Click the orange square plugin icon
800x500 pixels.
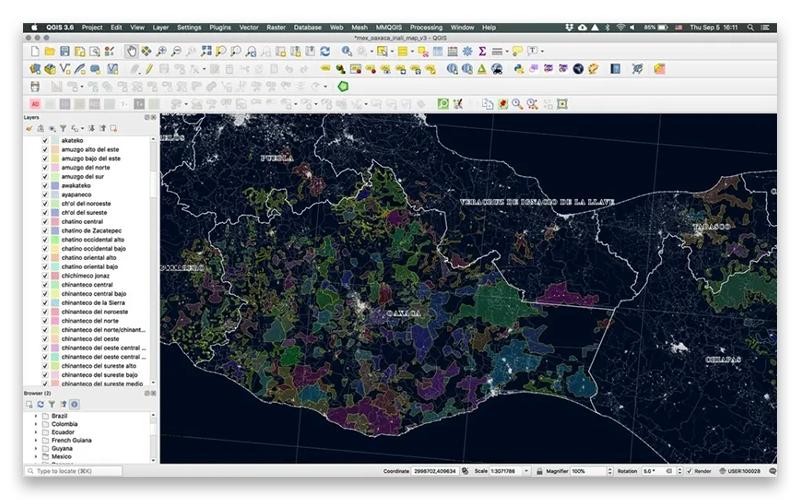(x=660, y=69)
